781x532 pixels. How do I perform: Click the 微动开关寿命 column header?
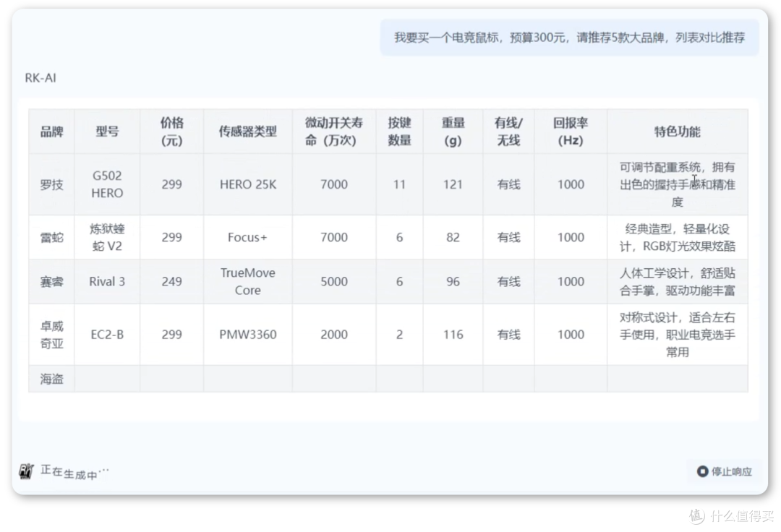pos(333,132)
